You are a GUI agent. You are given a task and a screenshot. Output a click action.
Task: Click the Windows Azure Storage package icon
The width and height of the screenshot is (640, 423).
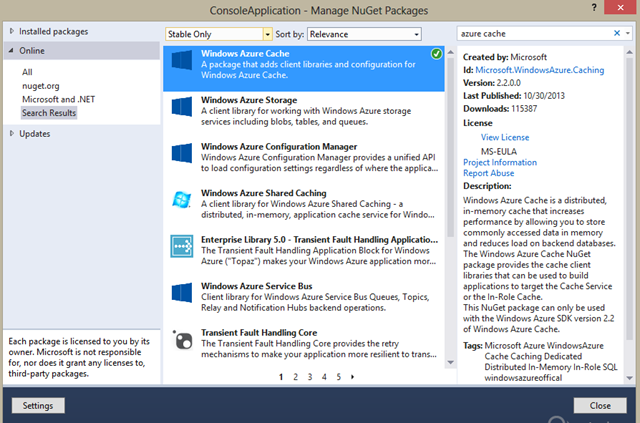pyautogui.click(x=182, y=107)
